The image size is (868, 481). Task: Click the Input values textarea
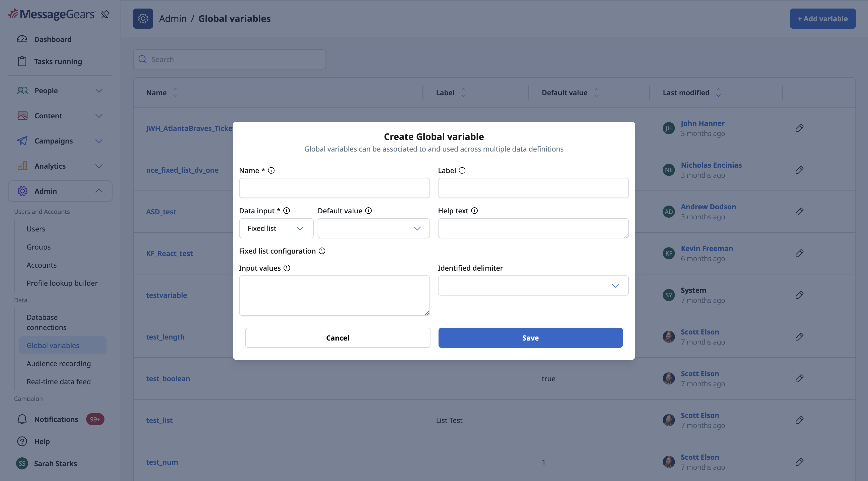tap(334, 296)
